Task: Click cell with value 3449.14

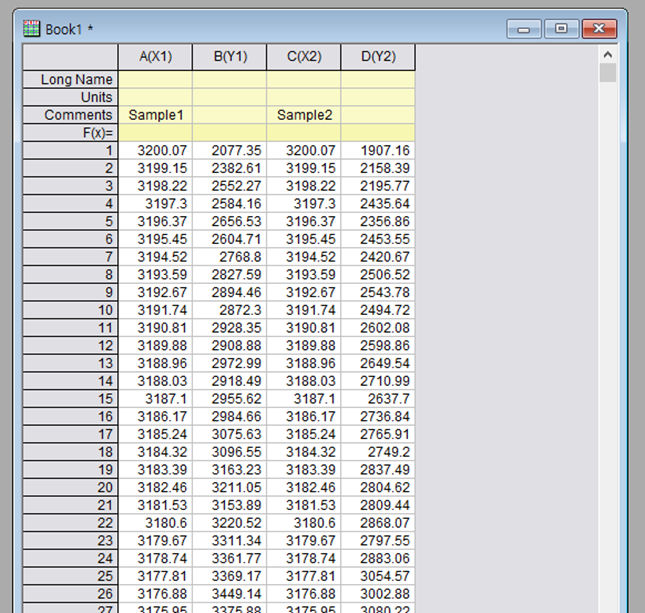Action: coord(230,594)
